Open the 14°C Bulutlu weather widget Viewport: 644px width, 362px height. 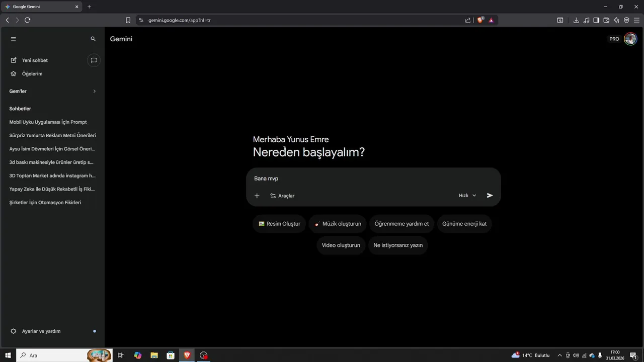[531, 355]
